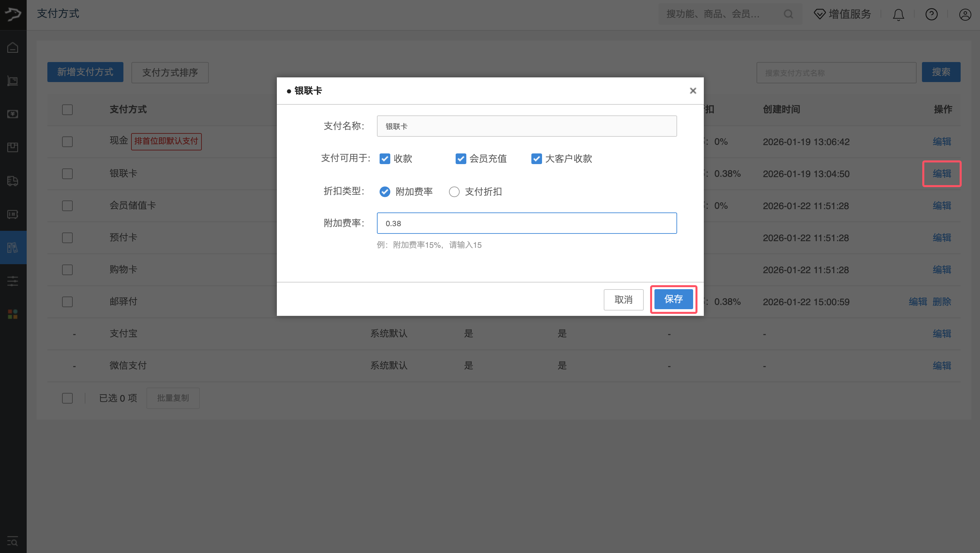Click the search magnifier icon in the top bar
The width and height of the screenshot is (980, 553).
coord(788,14)
